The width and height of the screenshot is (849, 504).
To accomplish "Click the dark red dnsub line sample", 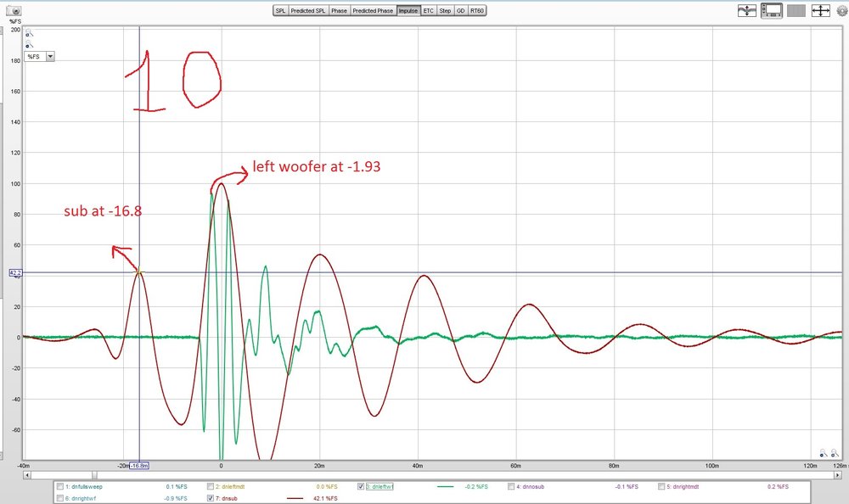I will tap(295, 498).
